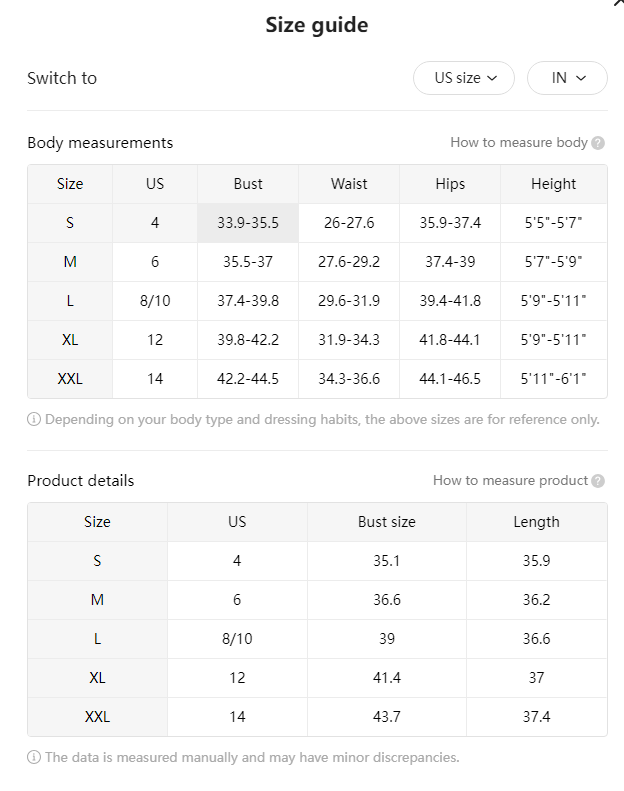Screen dimensions: 624x791
Task: Click the How to measure product link
Action: (510, 481)
